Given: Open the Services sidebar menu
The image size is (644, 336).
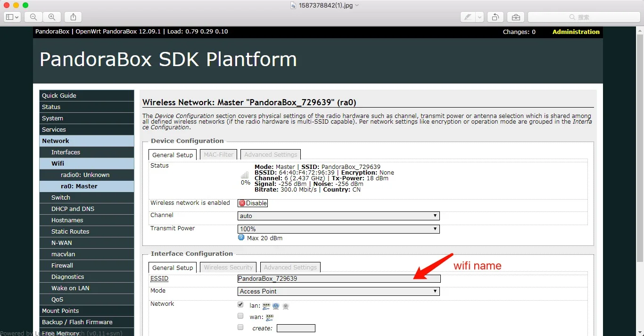Looking at the screenshot, I should (87, 129).
